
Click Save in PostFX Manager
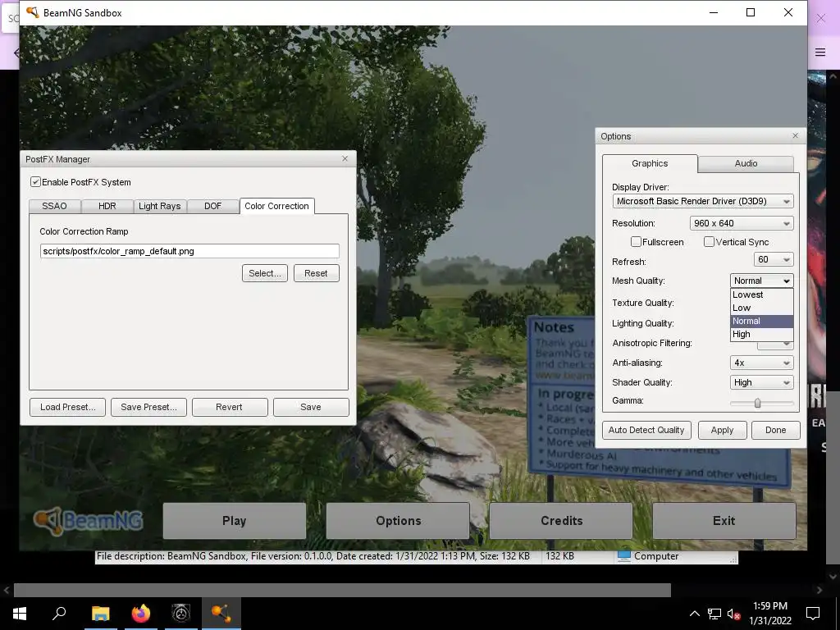click(x=311, y=407)
